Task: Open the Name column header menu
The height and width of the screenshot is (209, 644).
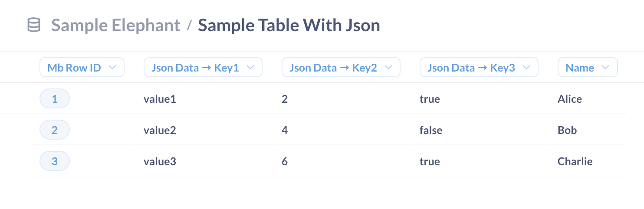Action: pos(580,68)
